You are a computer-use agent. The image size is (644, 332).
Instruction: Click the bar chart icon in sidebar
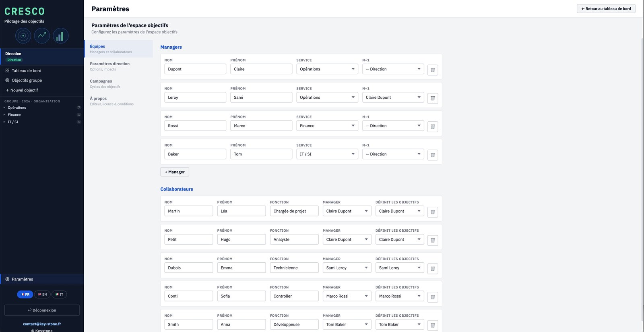pos(61,36)
